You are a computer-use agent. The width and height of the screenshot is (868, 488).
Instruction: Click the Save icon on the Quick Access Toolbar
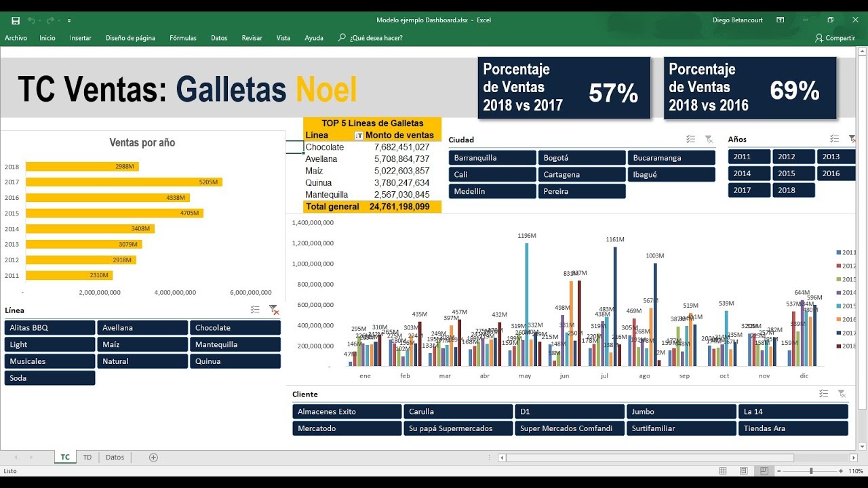point(16,20)
